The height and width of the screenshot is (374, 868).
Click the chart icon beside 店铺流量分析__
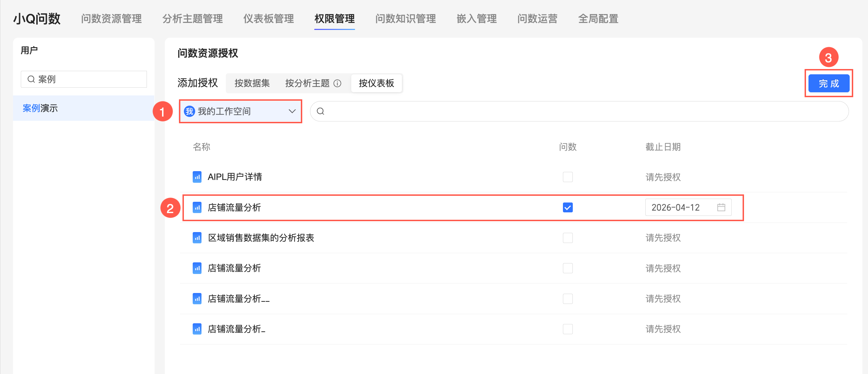197,299
